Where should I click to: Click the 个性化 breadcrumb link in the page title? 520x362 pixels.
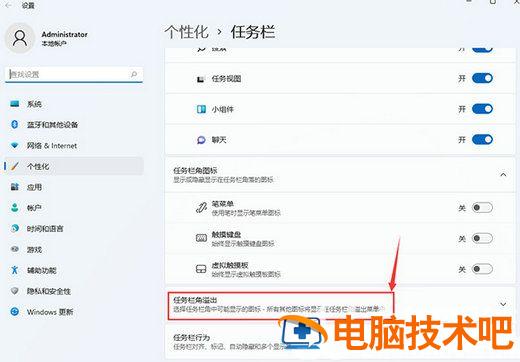[x=186, y=32]
